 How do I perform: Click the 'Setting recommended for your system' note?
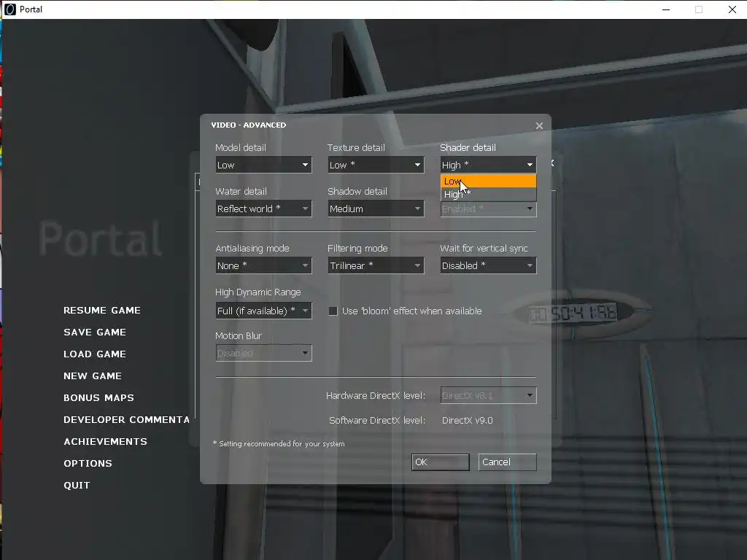point(279,443)
